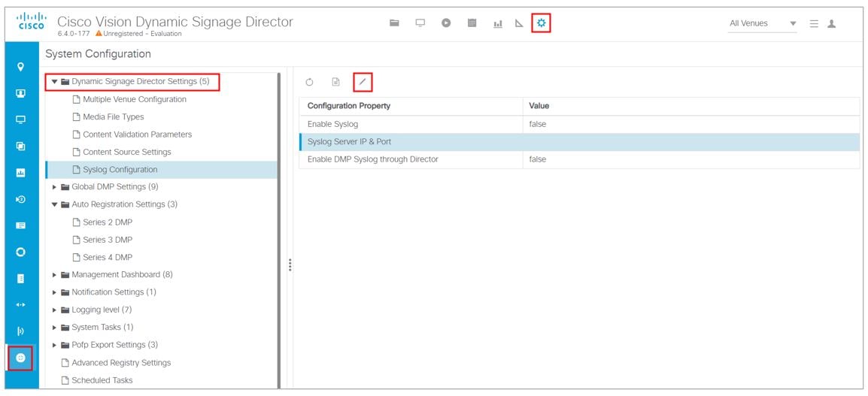
Task: Select Media File Types item
Action: tap(114, 116)
